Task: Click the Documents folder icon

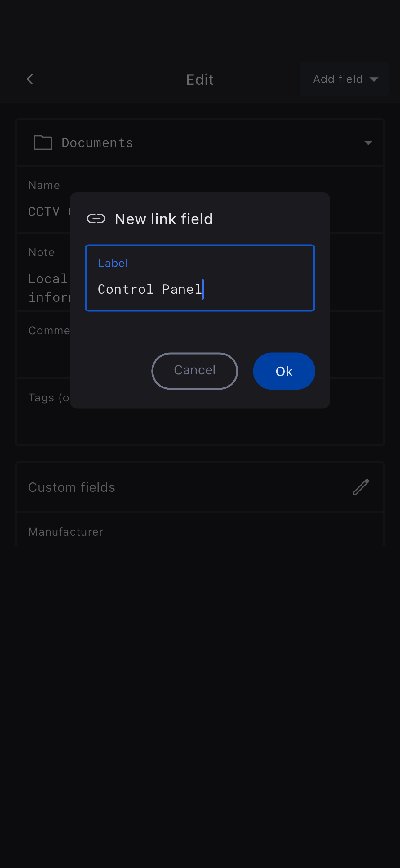Action: coord(43,142)
